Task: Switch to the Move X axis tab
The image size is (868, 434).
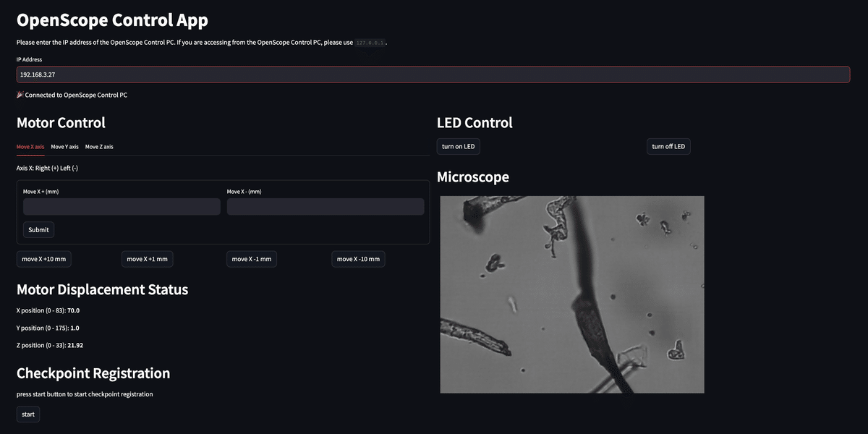Action: click(x=30, y=147)
